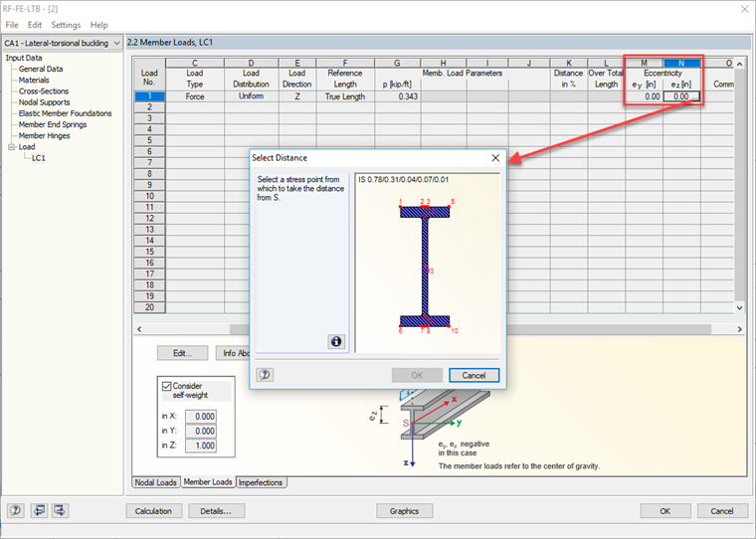Click the info icon in Select Distance dialog
Screen dimensions: 756x539
(336, 341)
